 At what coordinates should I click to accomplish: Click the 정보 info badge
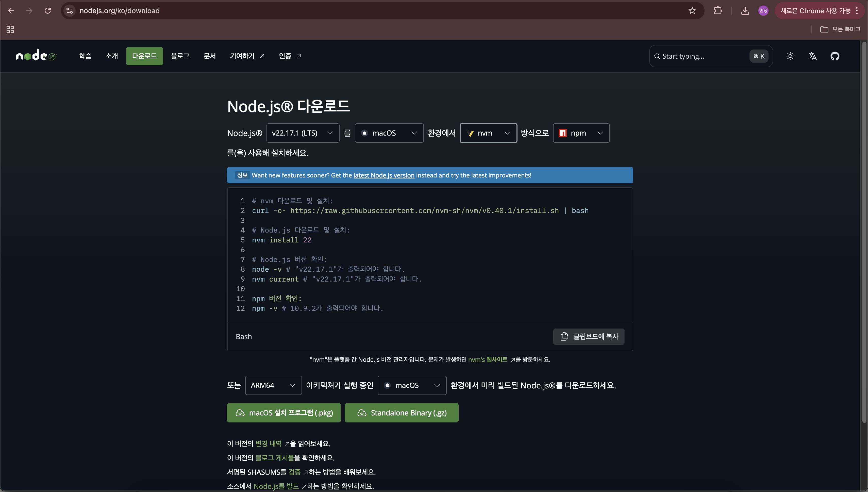(x=242, y=175)
